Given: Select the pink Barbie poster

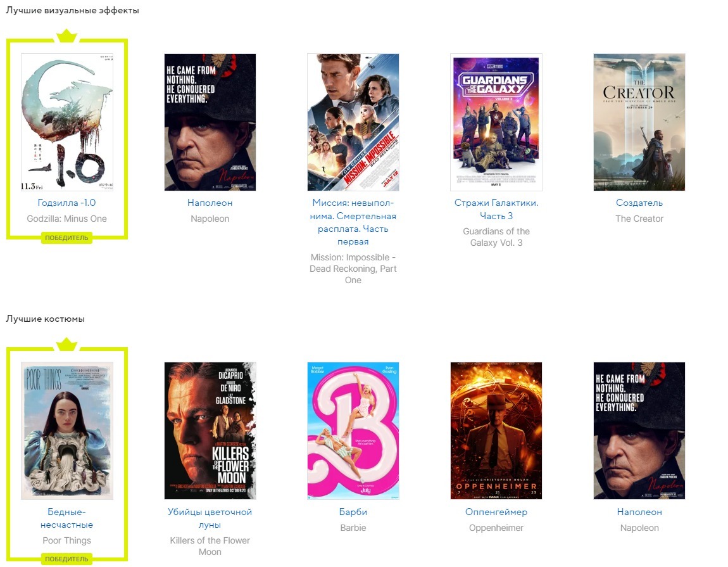Looking at the screenshot, I should (353, 431).
